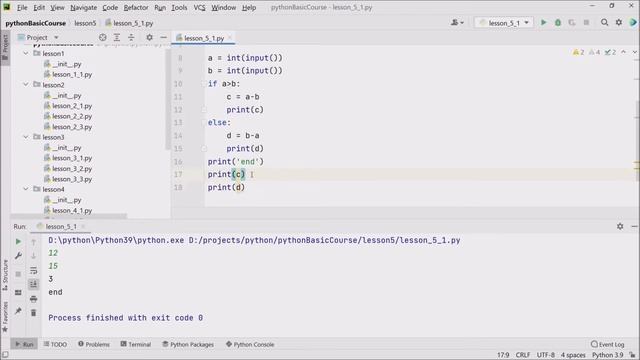Viewport: 640px width, 360px height.
Task: Toggle scroll to end in Run console
Action: click(x=33, y=284)
